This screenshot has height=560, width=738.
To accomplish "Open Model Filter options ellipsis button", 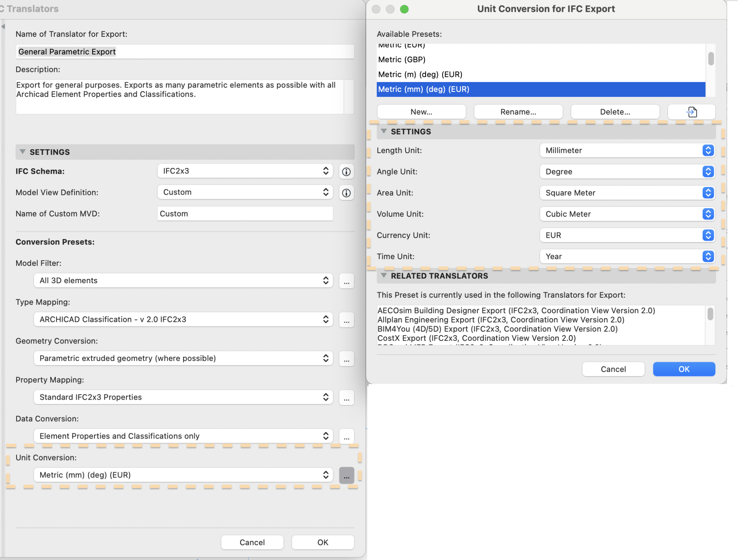I will (346, 281).
